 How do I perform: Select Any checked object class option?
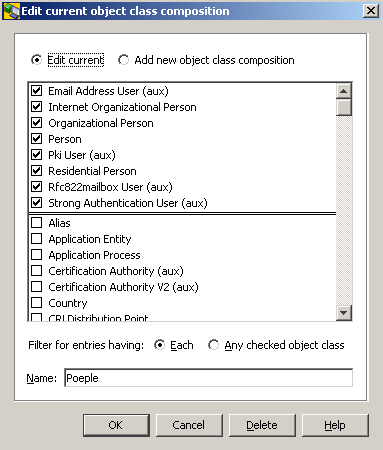(x=213, y=345)
